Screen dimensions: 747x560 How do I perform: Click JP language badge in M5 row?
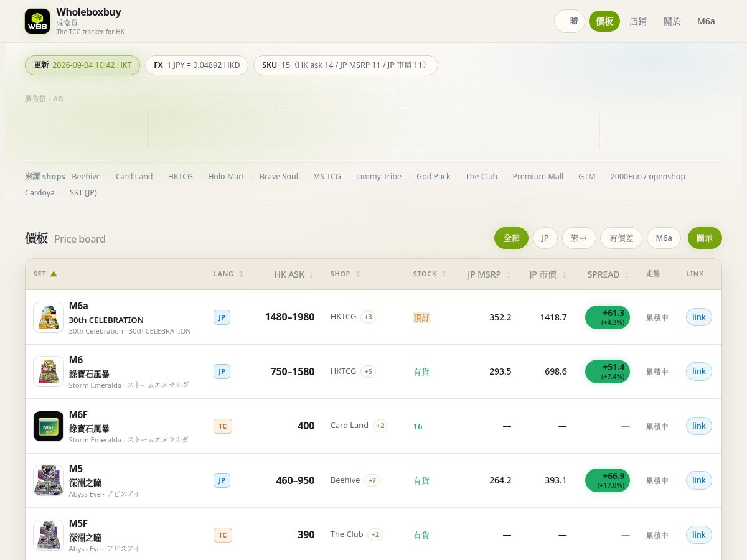(222, 480)
